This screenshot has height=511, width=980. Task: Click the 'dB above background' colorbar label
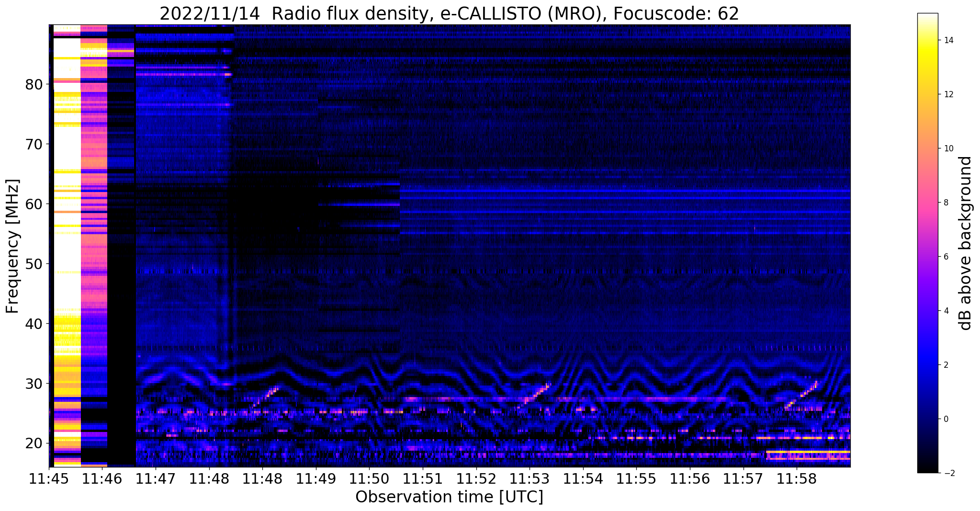pyautogui.click(x=966, y=243)
